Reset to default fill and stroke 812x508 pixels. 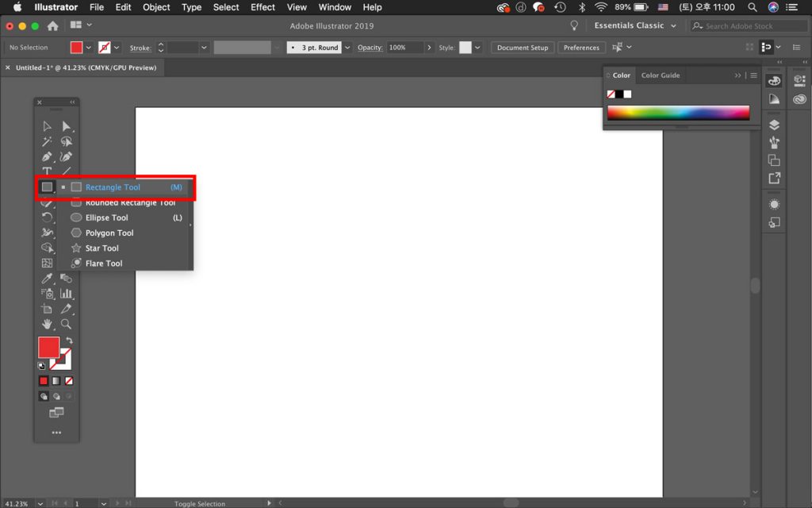tap(41, 366)
